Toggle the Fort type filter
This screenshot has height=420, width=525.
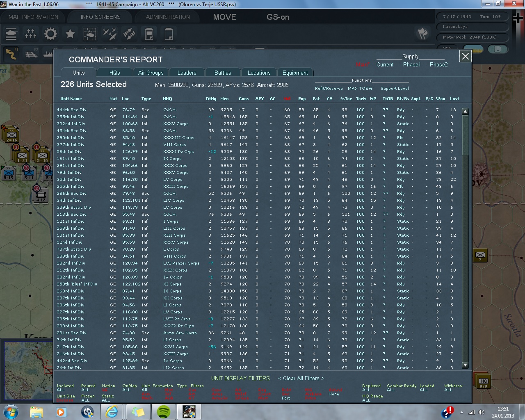[286, 398]
